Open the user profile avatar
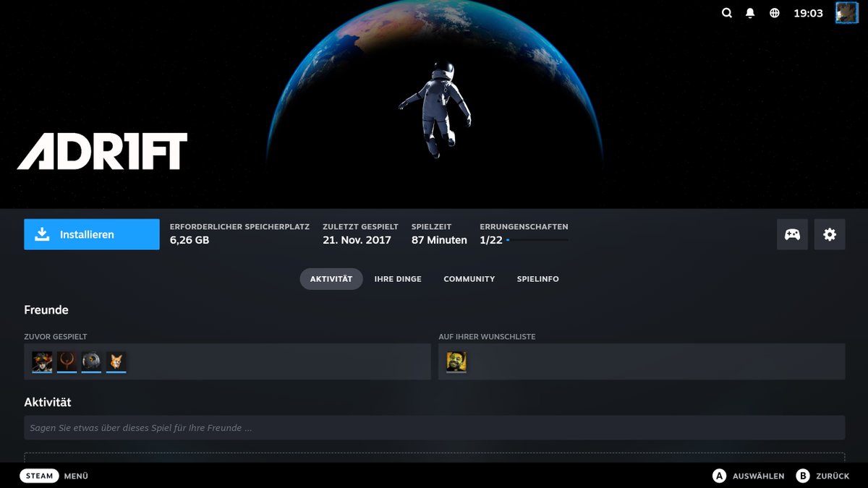This screenshot has height=488, width=868. [846, 13]
